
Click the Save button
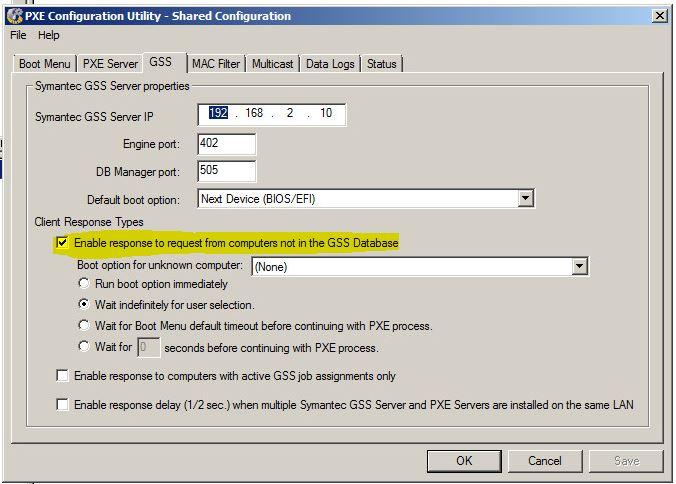(x=626, y=461)
